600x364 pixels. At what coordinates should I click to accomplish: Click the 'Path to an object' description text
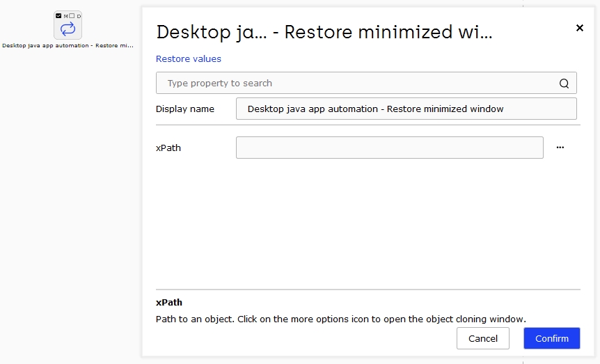[x=341, y=319]
